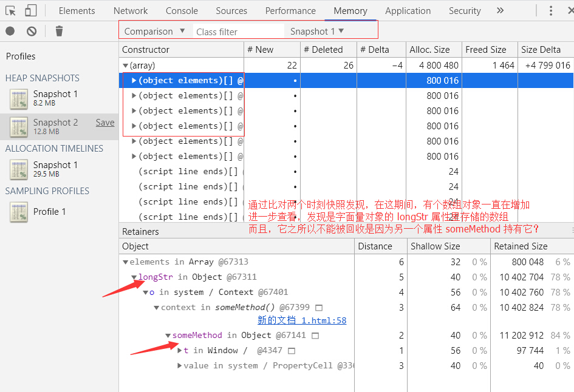Click the inspect element cursor icon
574x392 pixels.
click(x=10, y=10)
